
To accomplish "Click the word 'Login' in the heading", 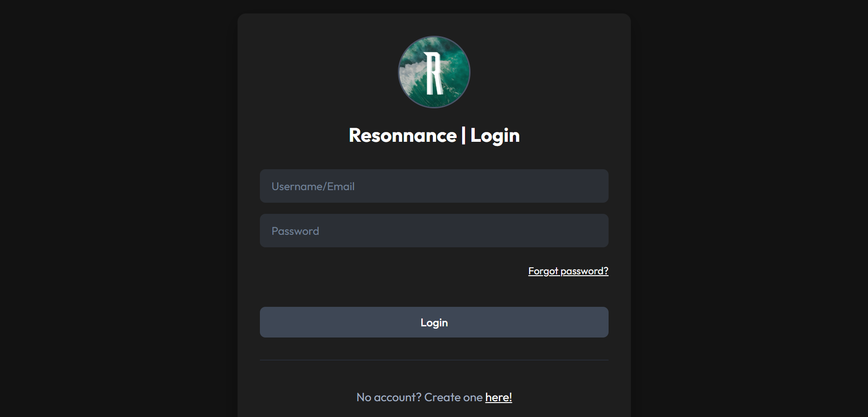I will point(495,135).
